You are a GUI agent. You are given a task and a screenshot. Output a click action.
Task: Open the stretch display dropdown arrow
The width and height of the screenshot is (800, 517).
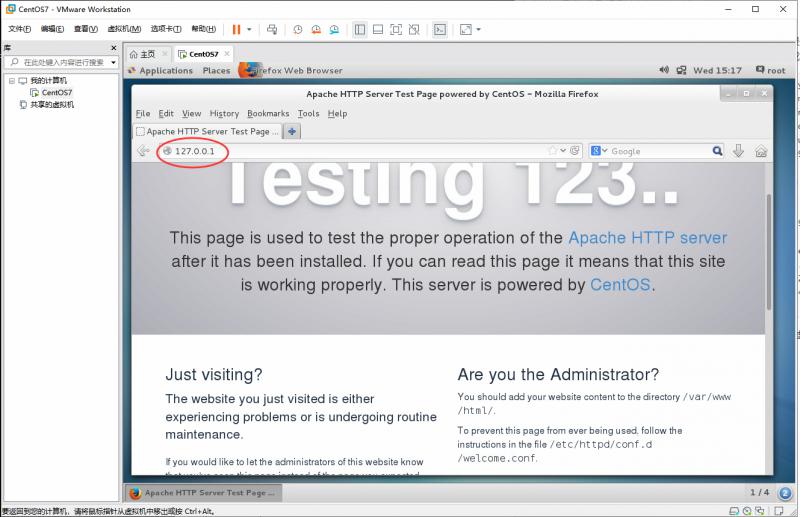tap(478, 30)
